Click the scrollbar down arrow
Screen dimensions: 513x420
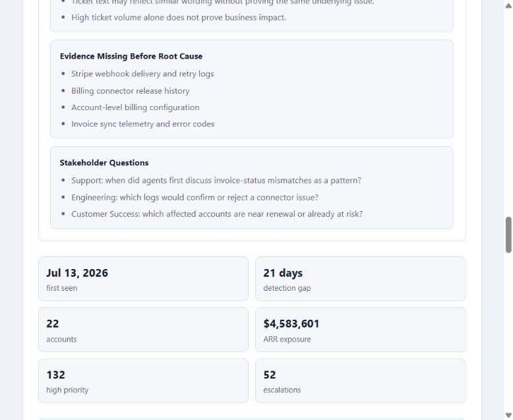coord(508,415)
